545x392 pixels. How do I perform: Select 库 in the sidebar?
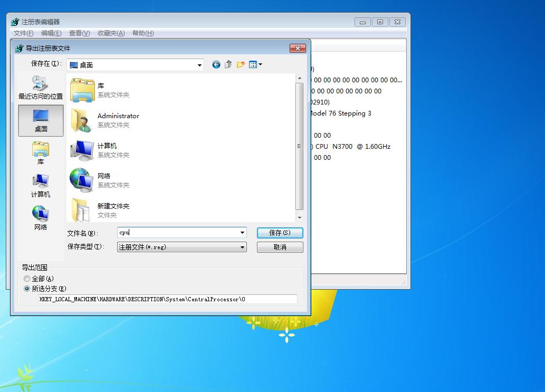pyautogui.click(x=41, y=153)
